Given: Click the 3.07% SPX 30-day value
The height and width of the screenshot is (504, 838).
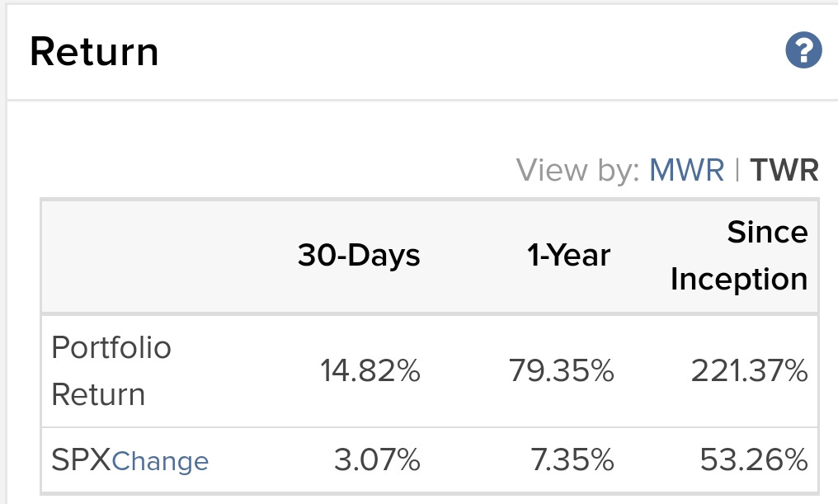Looking at the screenshot, I should [377, 459].
